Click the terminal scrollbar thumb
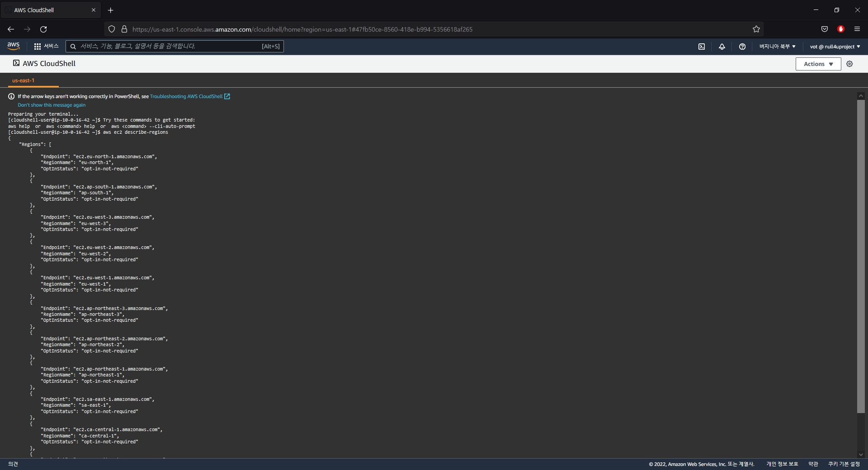The width and height of the screenshot is (868, 470). coord(861,256)
